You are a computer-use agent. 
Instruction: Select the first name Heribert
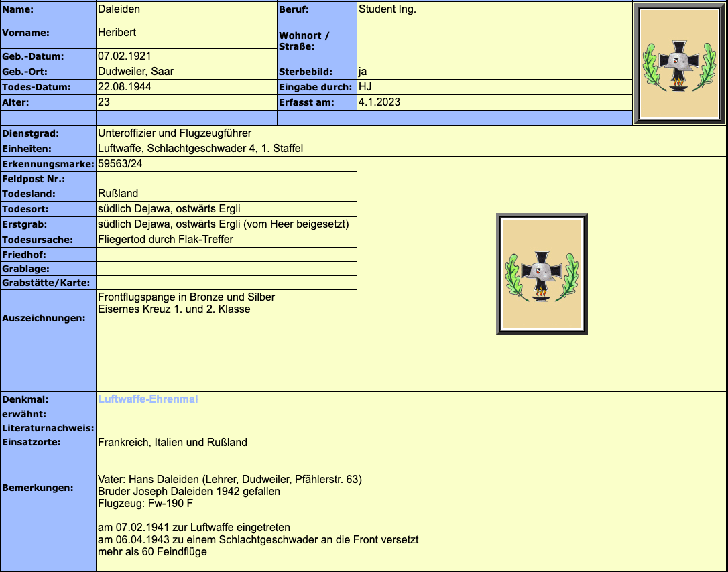117,32
